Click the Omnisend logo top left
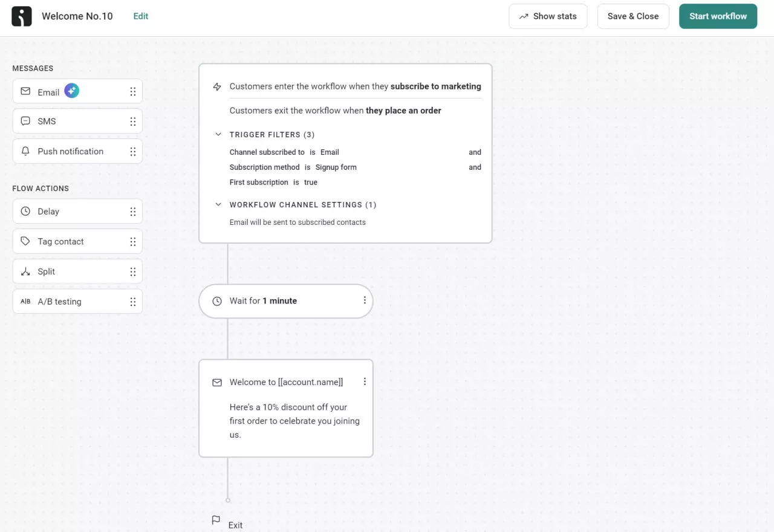This screenshot has height=532, width=774. coord(22,16)
